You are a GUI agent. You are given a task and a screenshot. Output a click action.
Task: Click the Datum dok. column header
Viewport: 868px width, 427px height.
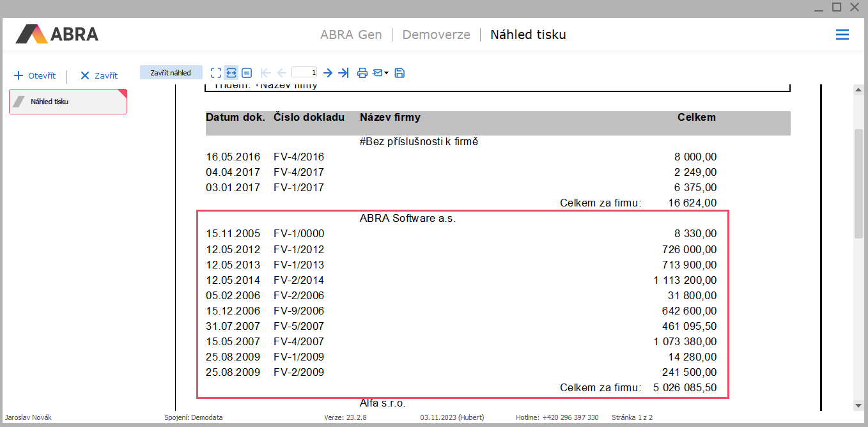235,117
